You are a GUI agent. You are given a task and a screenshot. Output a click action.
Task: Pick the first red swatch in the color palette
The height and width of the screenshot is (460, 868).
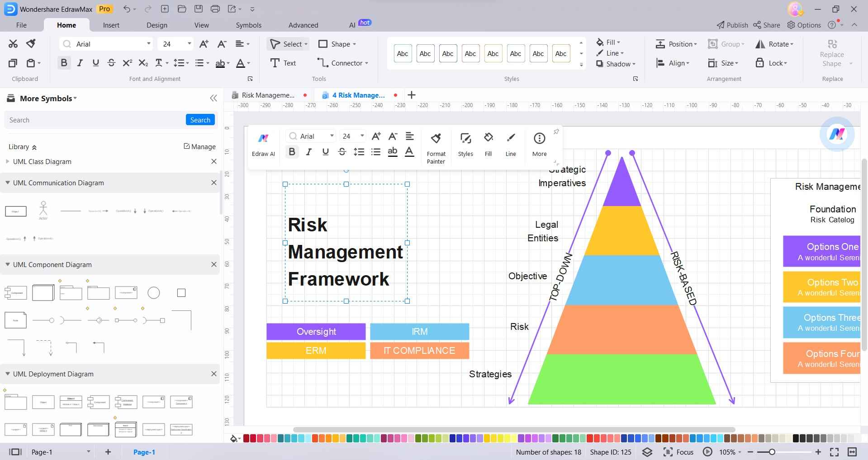pos(247,438)
